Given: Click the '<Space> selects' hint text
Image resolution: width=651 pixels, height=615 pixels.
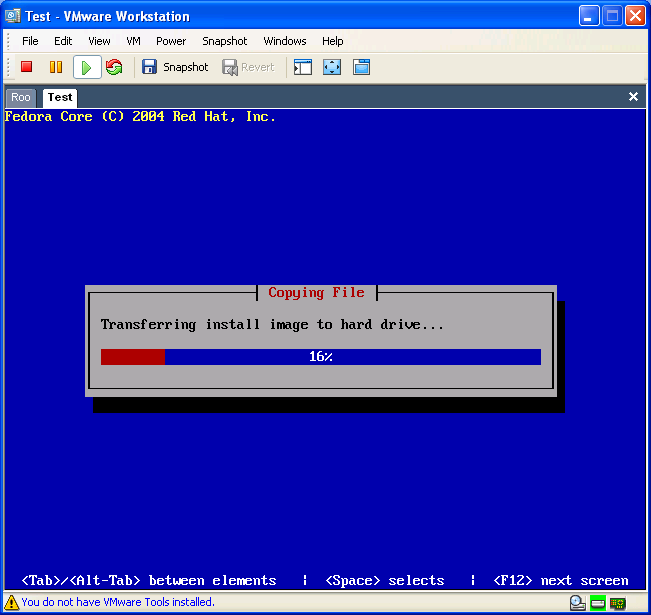Looking at the screenshot, I should pos(385,581).
